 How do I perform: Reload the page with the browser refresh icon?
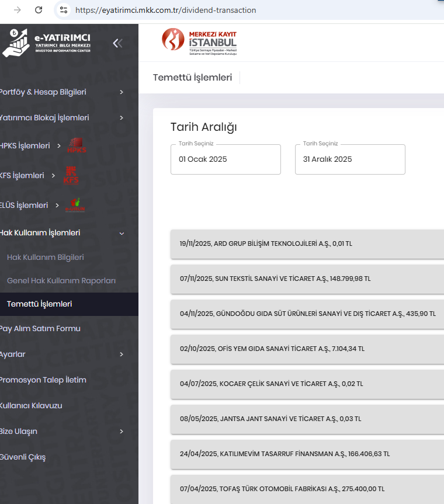coord(39,10)
